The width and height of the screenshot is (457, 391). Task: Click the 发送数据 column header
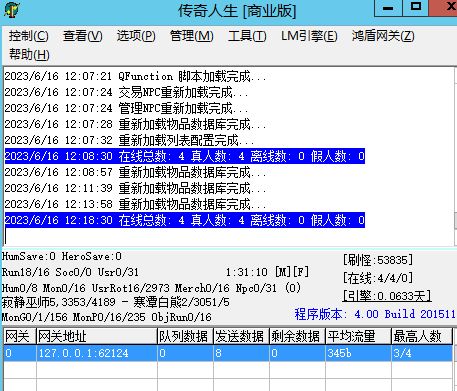click(x=241, y=336)
